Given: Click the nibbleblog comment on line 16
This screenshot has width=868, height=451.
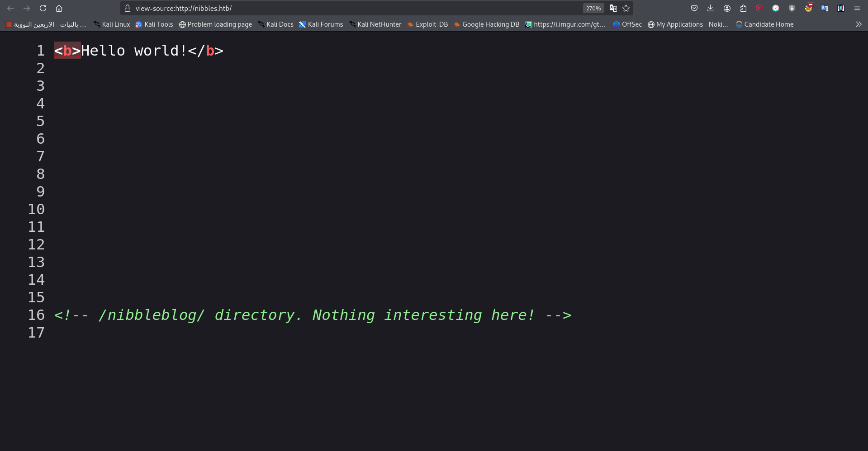Looking at the screenshot, I should (x=312, y=315).
